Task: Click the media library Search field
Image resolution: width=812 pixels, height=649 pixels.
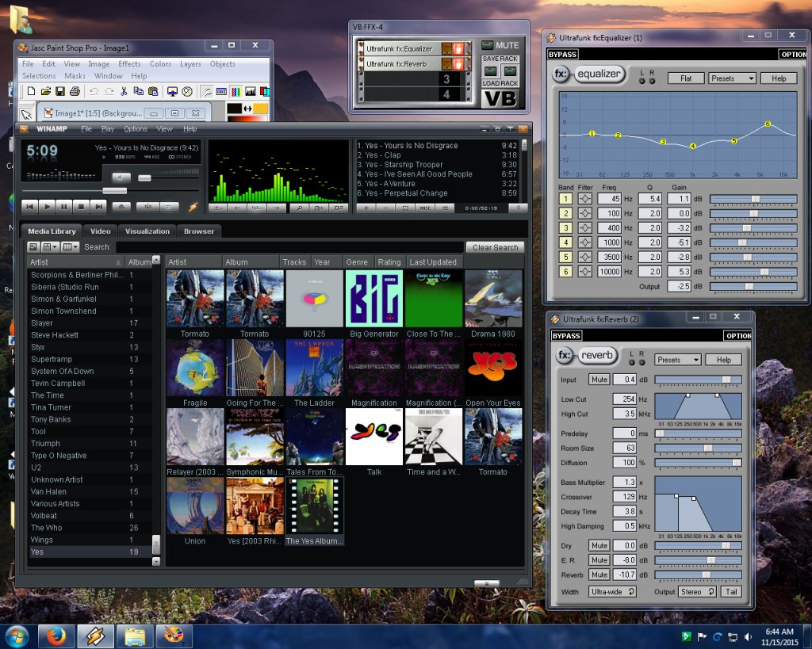Action: click(289, 247)
